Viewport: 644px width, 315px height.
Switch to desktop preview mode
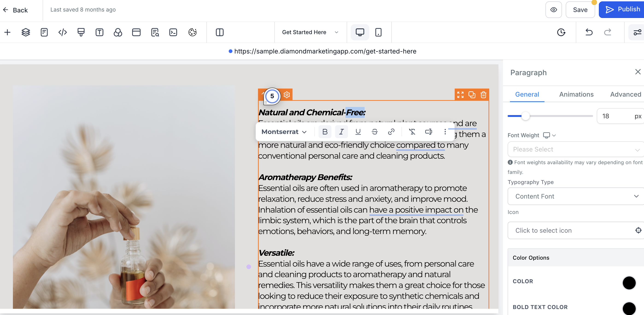point(360,32)
